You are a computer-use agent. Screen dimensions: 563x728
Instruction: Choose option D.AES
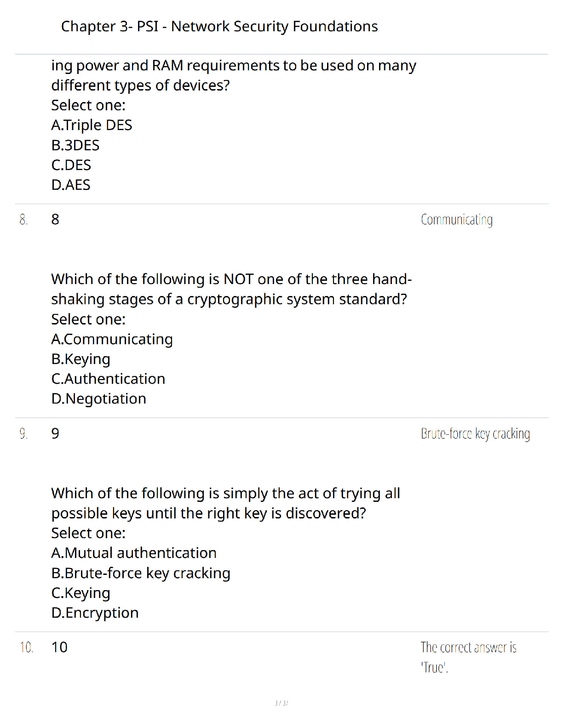71,185
